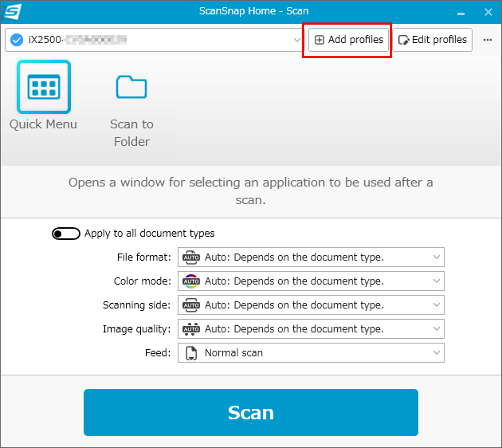The width and height of the screenshot is (502, 448).
Task: Toggle Apply to all document types switch
Action: 66,233
